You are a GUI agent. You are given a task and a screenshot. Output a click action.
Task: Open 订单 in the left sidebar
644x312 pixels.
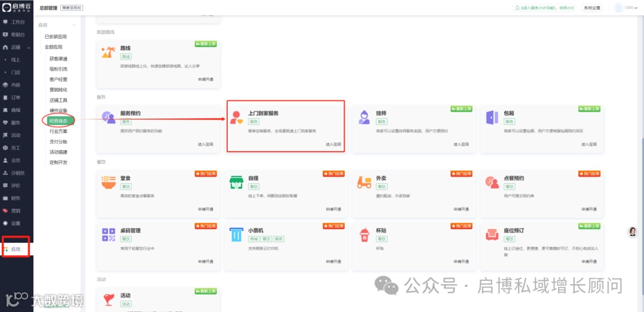pyautogui.click(x=17, y=97)
